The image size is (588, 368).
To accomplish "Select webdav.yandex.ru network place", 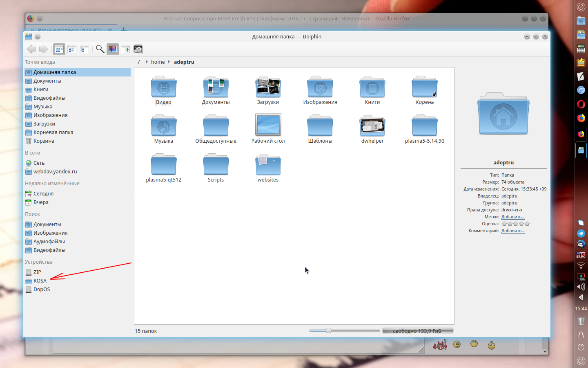I will (55, 172).
